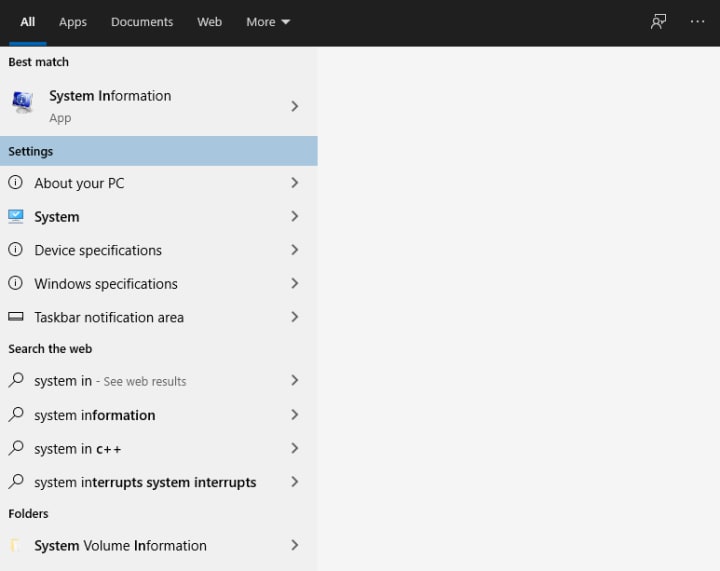720x571 pixels.
Task: Click the 'Search the web' header
Action: pos(50,348)
